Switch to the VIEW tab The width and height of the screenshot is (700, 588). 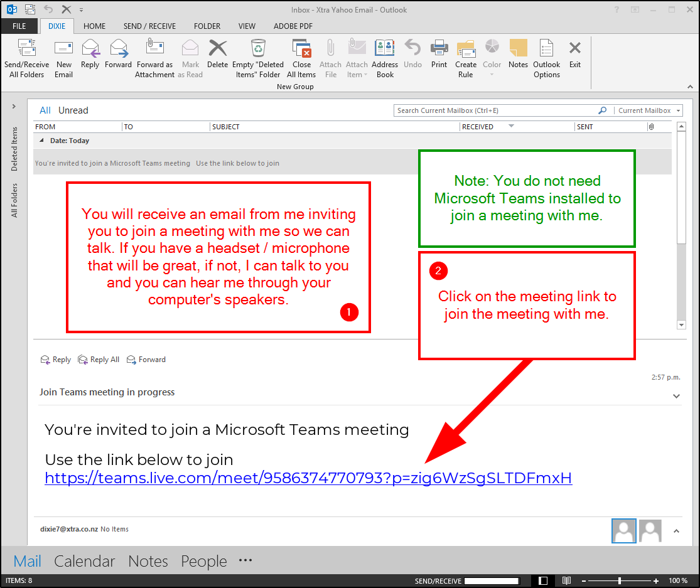tap(247, 26)
